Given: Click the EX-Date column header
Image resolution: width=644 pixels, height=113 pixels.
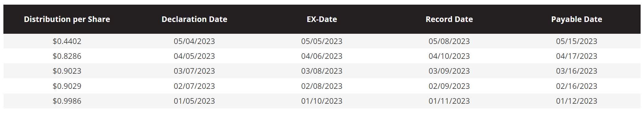Looking at the screenshot, I should 322,19.
